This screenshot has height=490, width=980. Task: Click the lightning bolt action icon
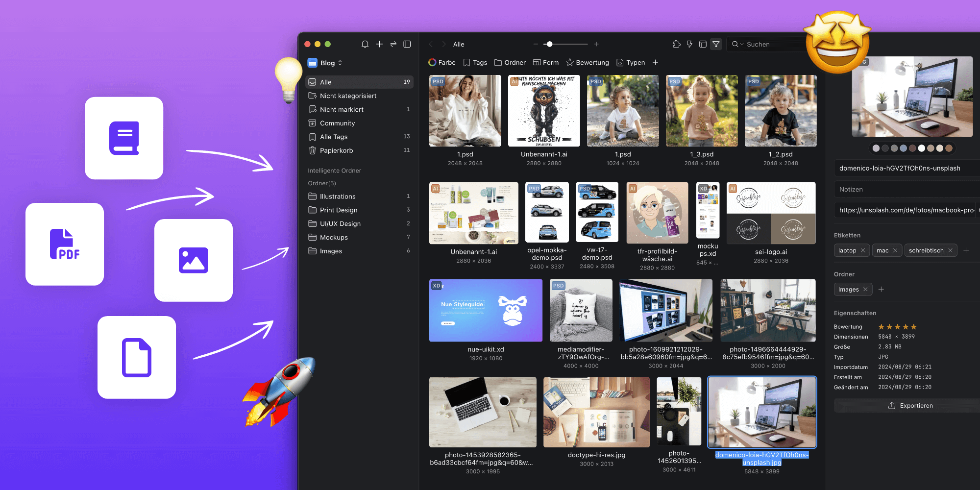point(689,44)
